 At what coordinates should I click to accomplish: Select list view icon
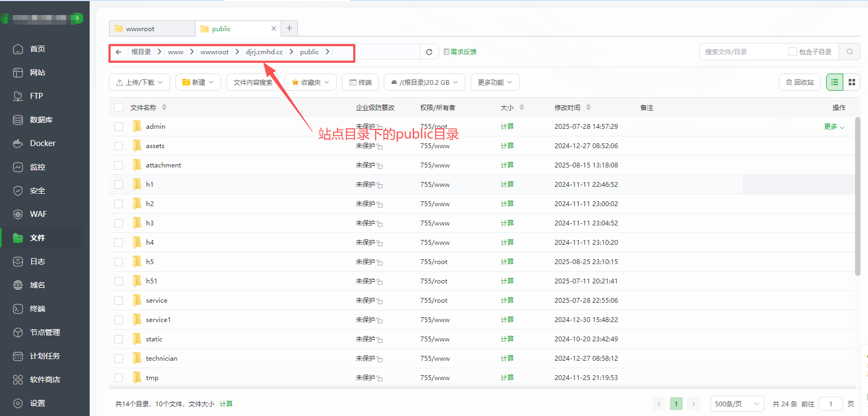click(x=834, y=82)
